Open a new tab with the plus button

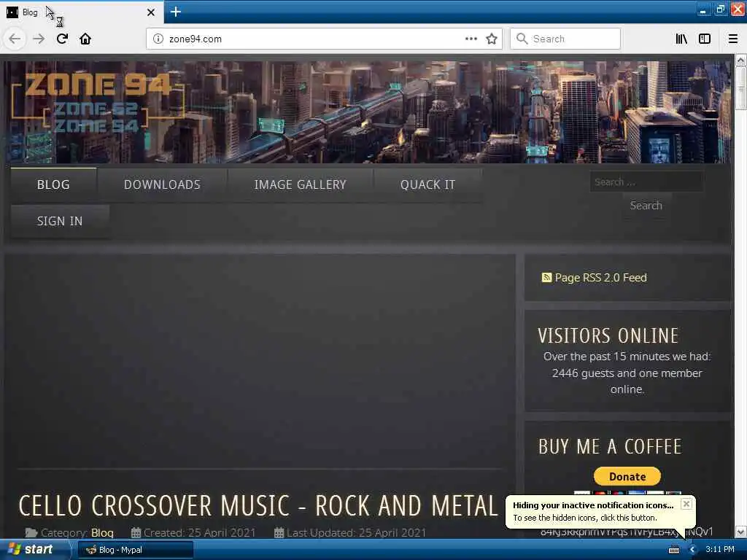(176, 12)
